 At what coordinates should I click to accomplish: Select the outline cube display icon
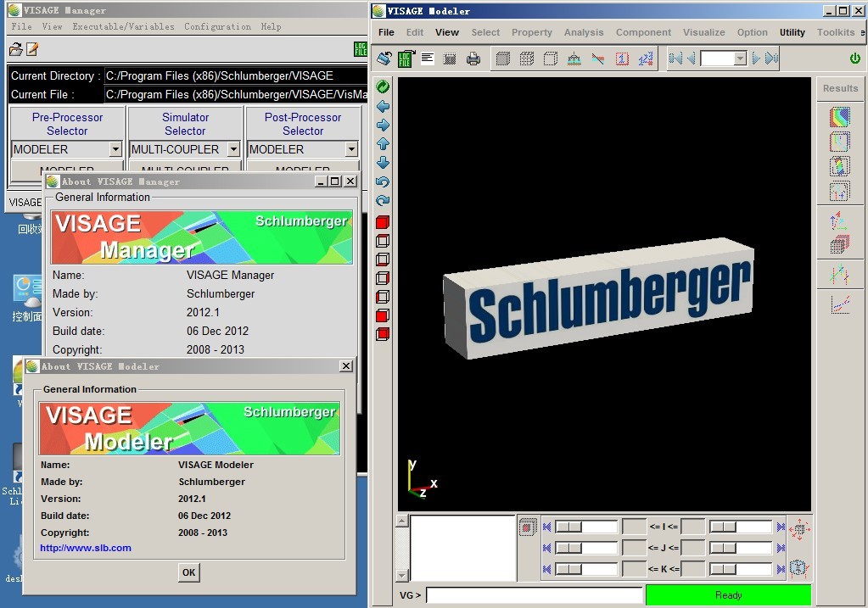click(x=551, y=59)
